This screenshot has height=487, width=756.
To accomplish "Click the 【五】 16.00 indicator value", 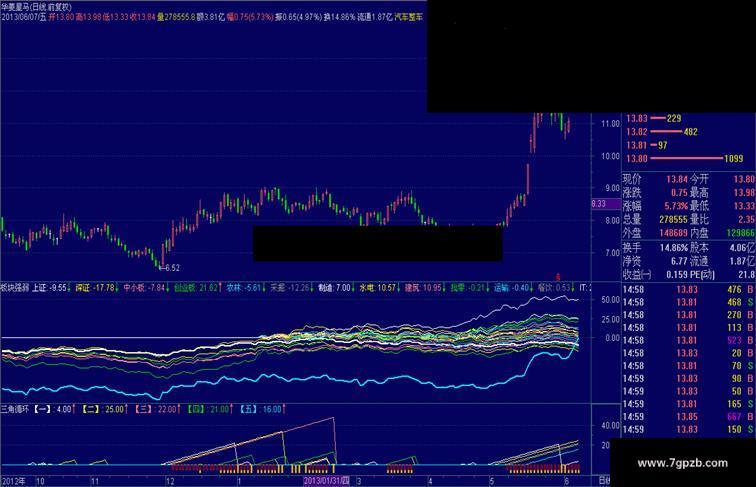I will click(x=260, y=409).
